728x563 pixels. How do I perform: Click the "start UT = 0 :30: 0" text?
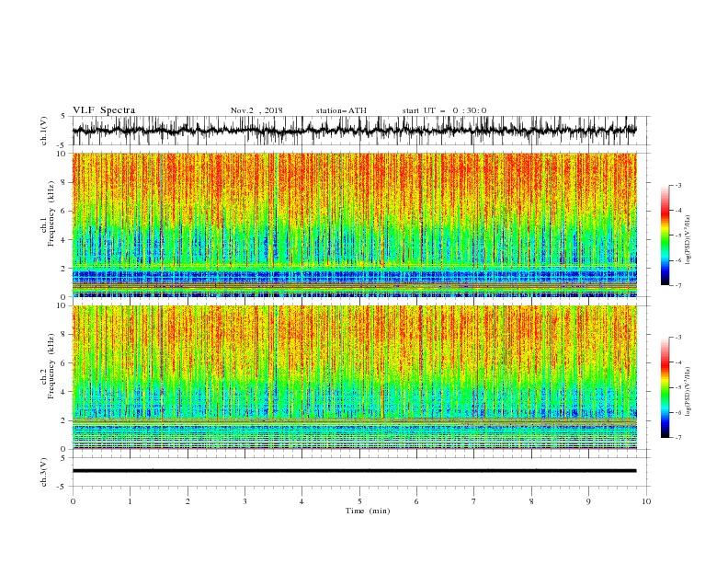pos(444,110)
